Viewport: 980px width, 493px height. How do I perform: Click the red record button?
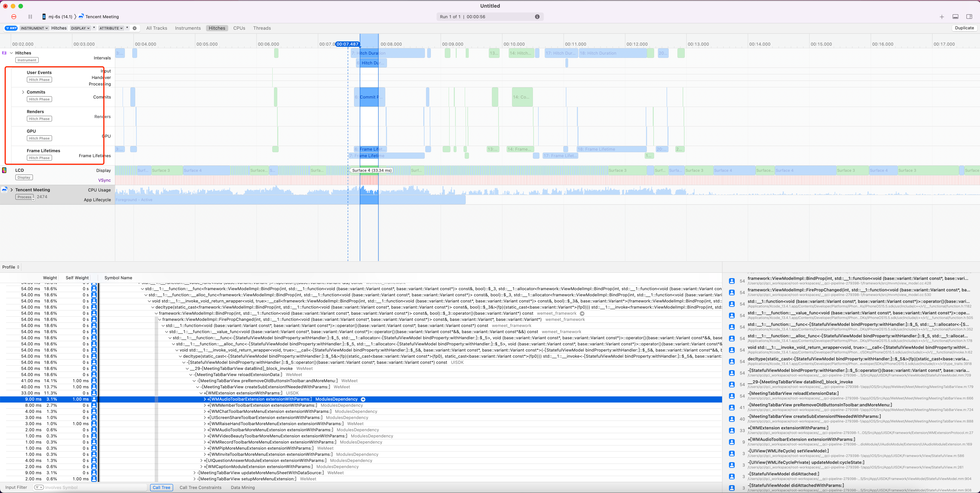[14, 17]
